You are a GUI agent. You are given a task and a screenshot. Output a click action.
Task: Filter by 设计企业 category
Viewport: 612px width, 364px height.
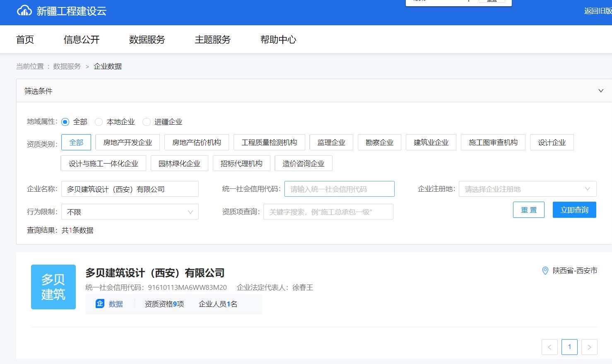pyautogui.click(x=552, y=142)
